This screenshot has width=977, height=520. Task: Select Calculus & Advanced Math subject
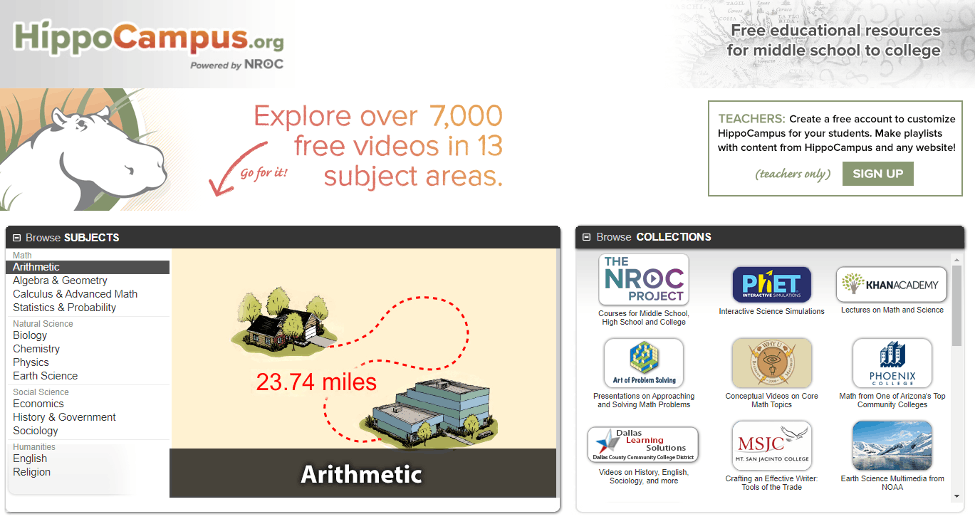coord(75,294)
